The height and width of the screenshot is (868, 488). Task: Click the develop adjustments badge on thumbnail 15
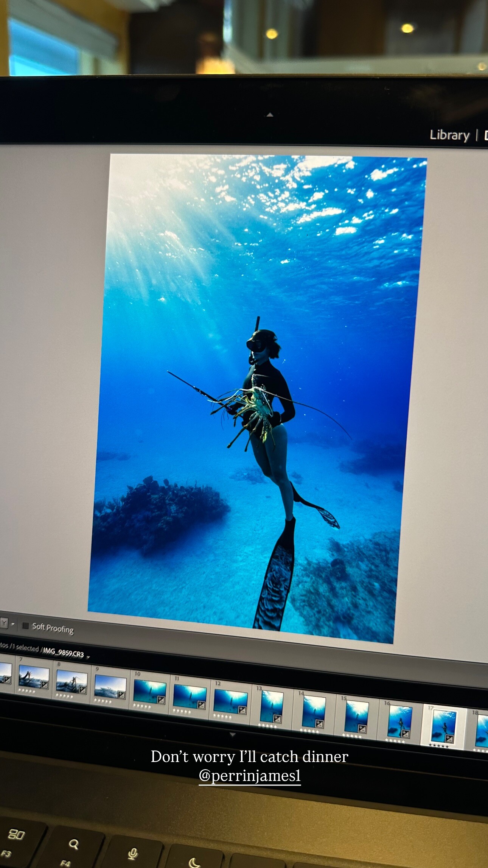pos(362,728)
